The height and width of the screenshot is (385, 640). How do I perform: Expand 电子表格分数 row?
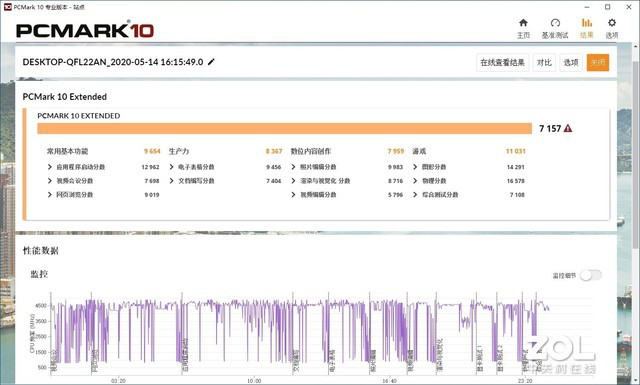pos(171,167)
